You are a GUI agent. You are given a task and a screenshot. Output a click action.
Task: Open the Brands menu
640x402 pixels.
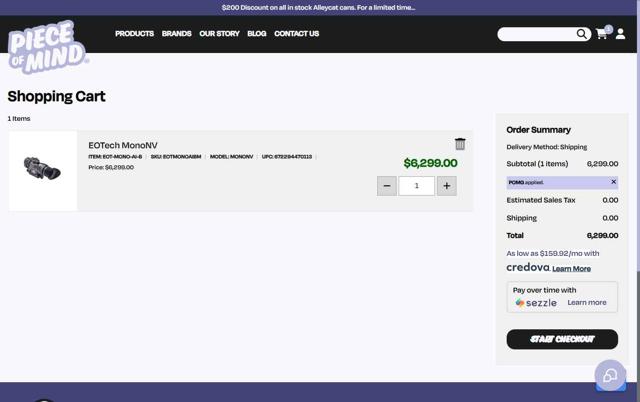[176, 34]
